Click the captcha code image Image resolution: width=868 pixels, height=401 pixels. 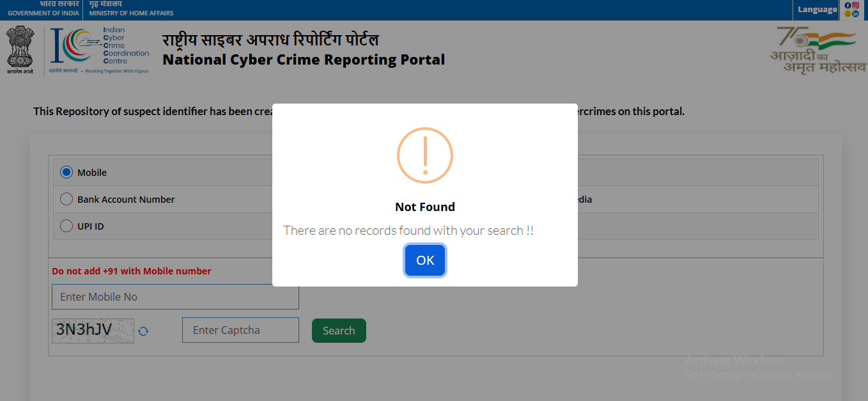(93, 331)
